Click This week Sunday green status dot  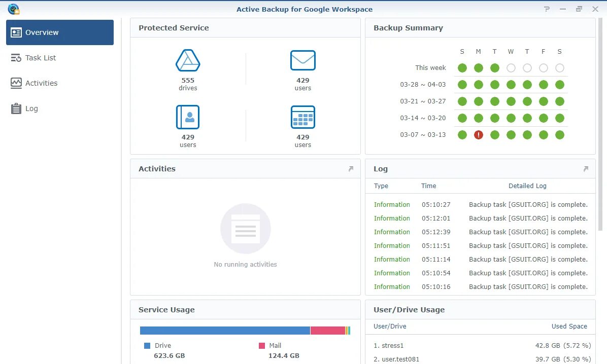click(x=462, y=68)
